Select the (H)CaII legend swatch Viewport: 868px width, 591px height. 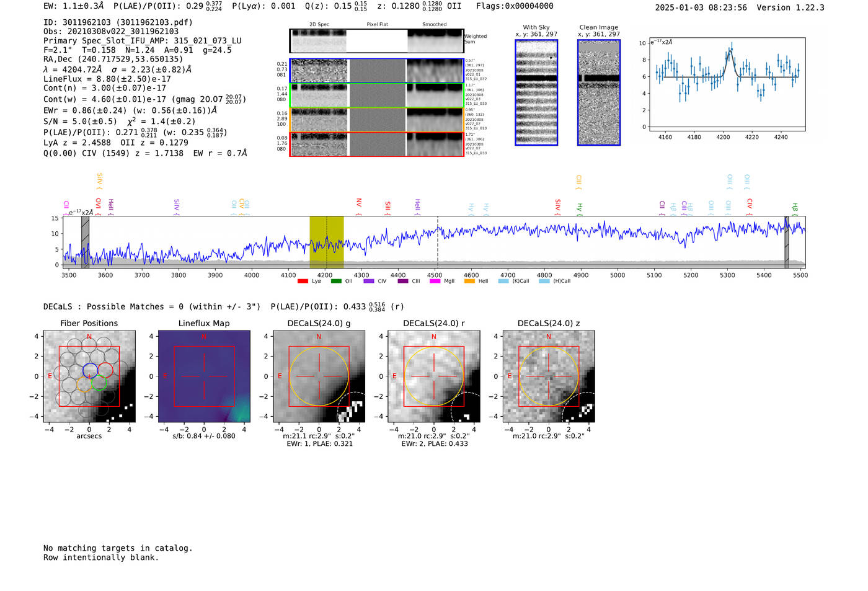(x=544, y=282)
